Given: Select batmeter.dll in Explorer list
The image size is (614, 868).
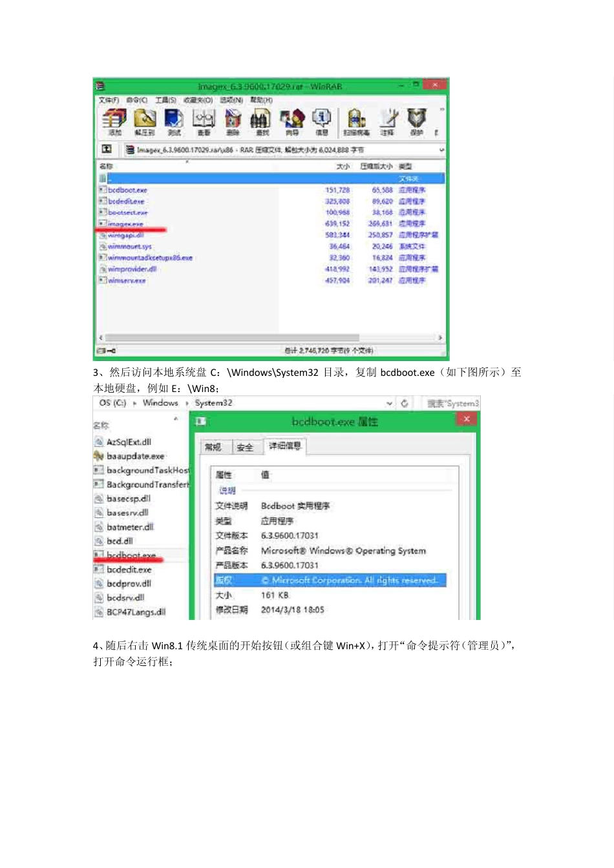Looking at the screenshot, I should click(130, 527).
